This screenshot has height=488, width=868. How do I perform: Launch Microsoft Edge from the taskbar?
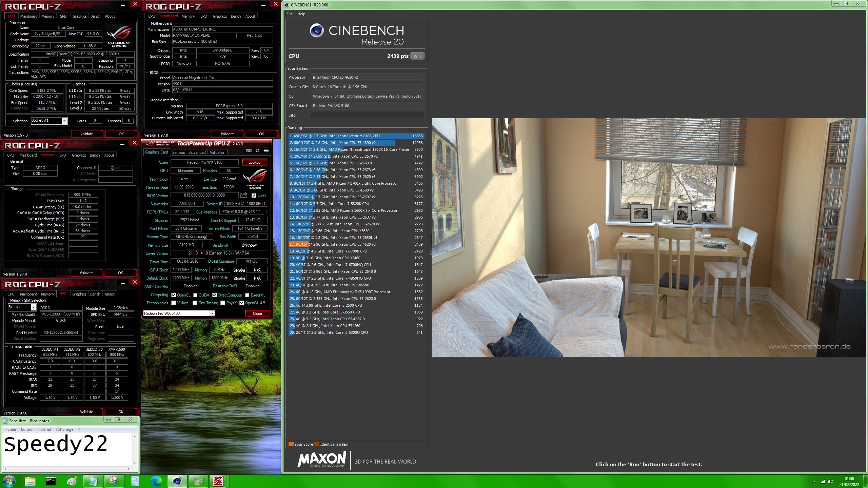(156, 481)
